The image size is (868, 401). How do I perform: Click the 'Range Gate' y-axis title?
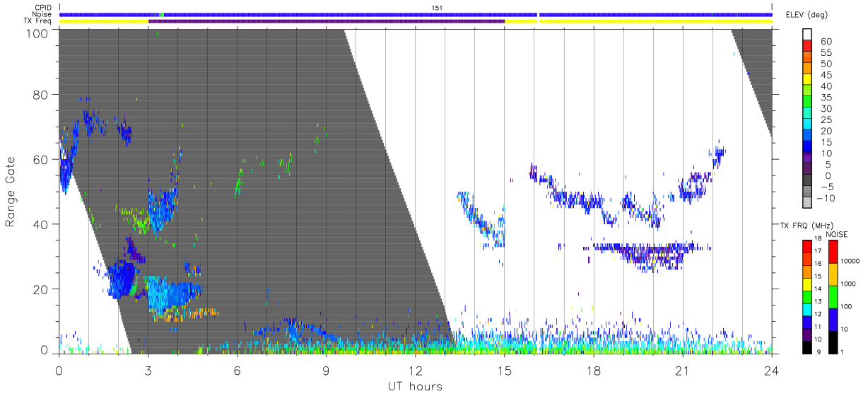pos(11,192)
